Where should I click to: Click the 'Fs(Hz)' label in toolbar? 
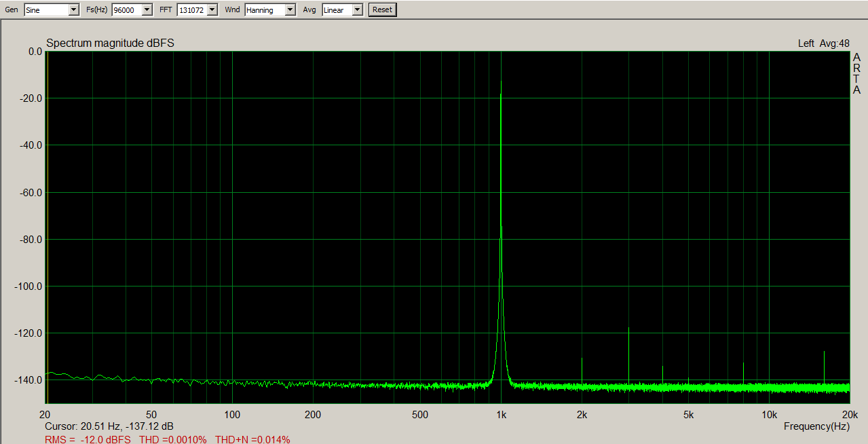click(x=97, y=10)
